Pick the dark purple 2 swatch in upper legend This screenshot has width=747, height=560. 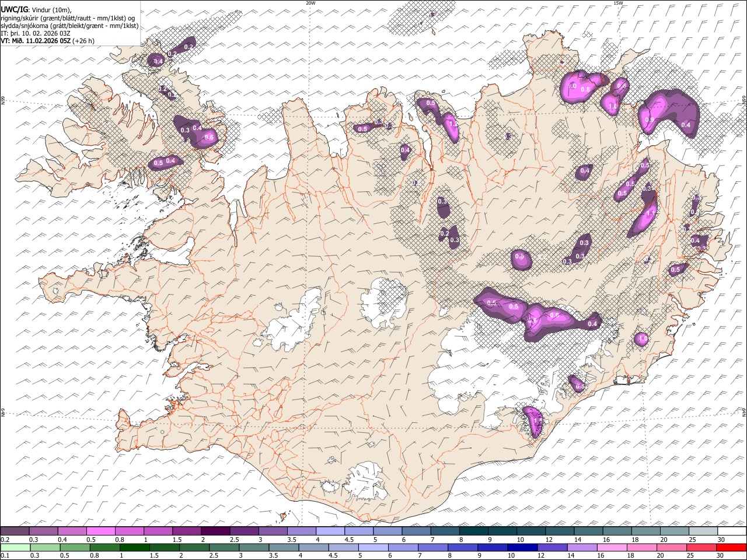[x=215, y=531]
